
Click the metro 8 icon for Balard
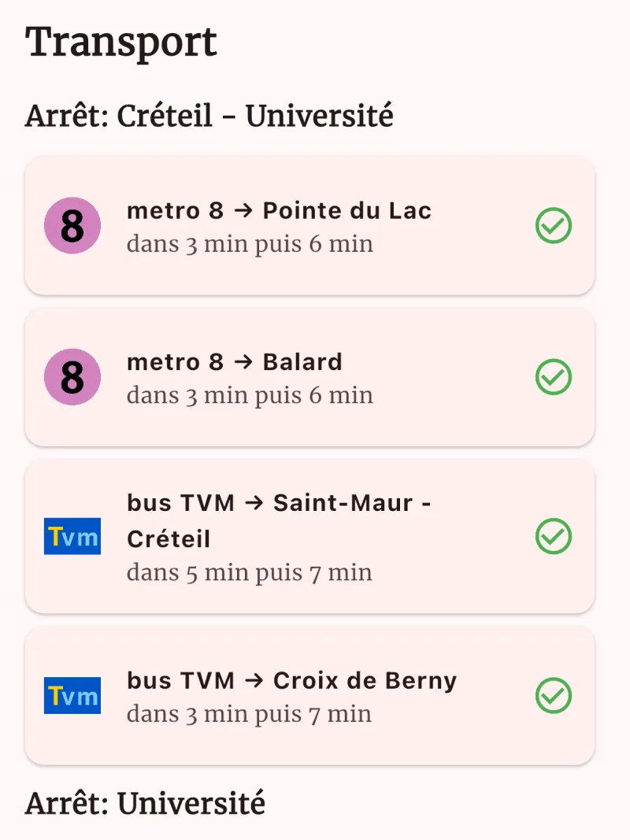click(x=72, y=377)
